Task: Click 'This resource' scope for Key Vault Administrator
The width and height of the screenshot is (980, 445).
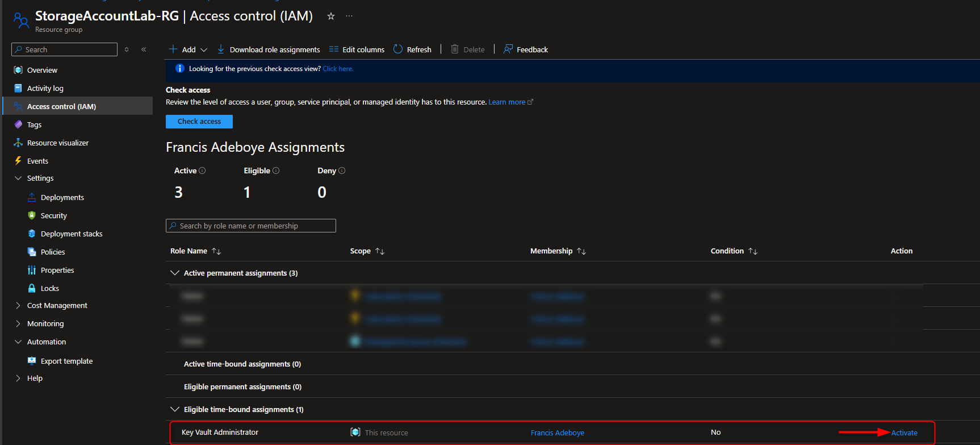Action: (386, 432)
